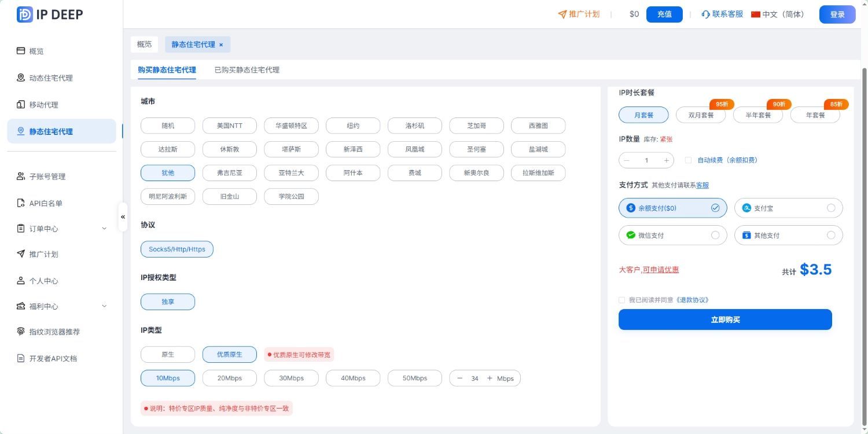The width and height of the screenshot is (868, 434).
Task: Select the 独享 authorization type
Action: point(168,301)
